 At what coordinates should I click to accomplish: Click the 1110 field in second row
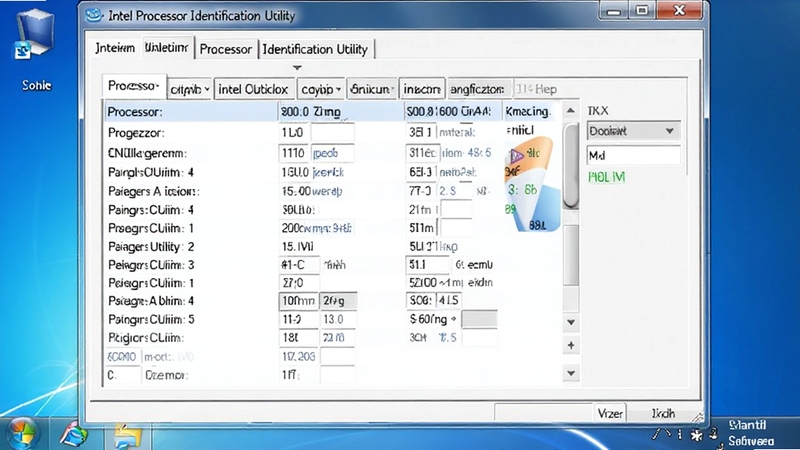(x=294, y=153)
